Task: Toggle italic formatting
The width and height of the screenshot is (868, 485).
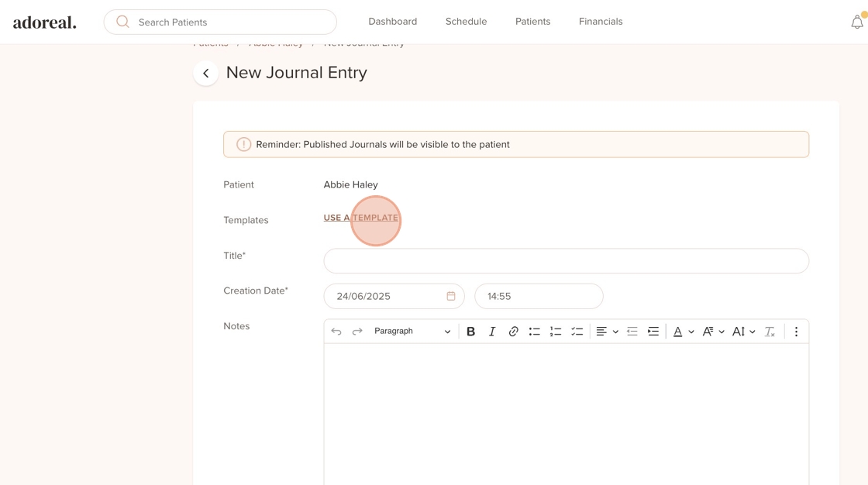Action: click(x=491, y=332)
